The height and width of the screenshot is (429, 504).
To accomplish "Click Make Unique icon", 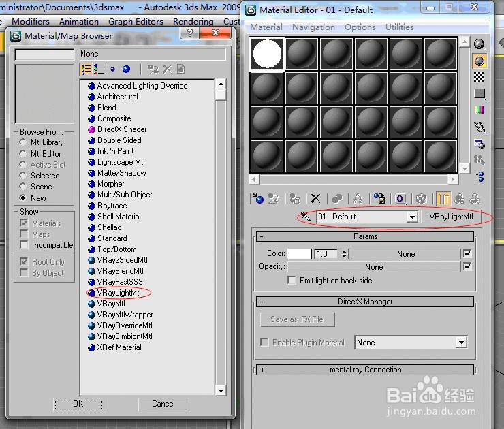I will [x=358, y=199].
